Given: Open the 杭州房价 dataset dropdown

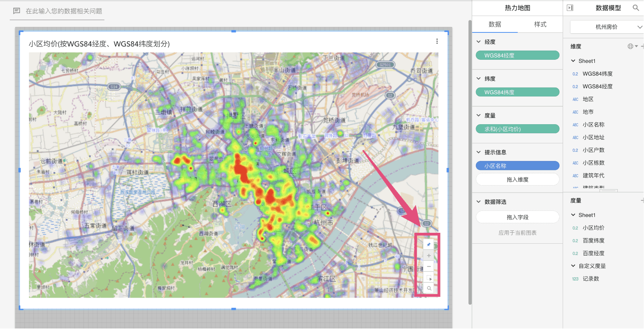Looking at the screenshot, I should 606,27.
